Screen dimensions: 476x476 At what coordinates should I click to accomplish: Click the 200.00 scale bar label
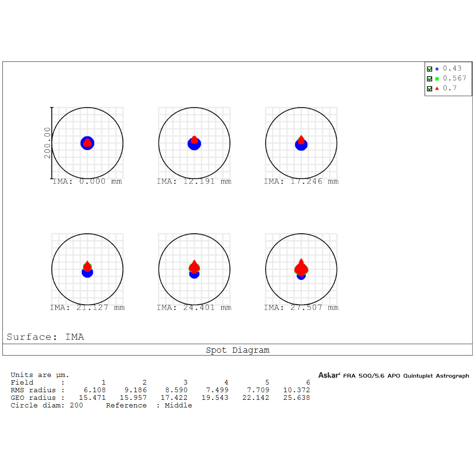[x=47, y=143]
